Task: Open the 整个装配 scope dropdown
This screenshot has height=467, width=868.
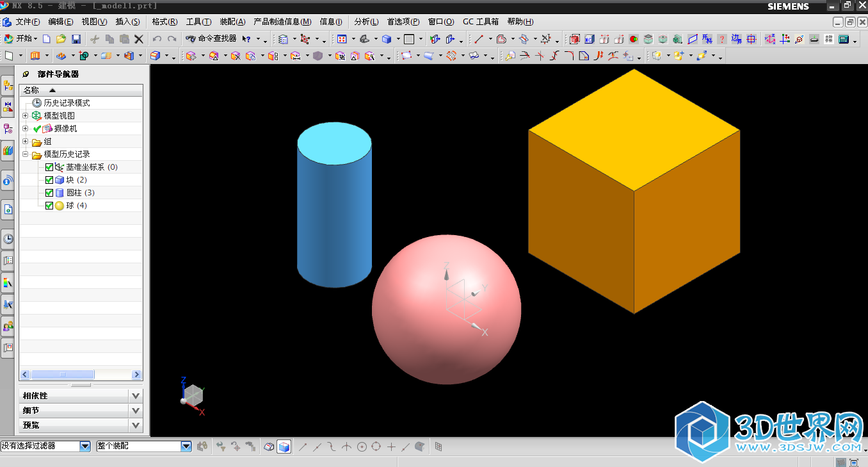Action: (186, 446)
